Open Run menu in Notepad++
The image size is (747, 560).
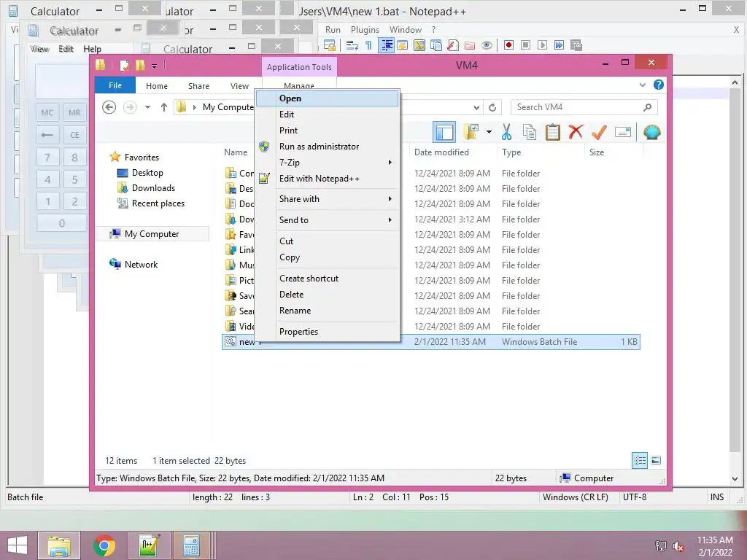tap(333, 29)
